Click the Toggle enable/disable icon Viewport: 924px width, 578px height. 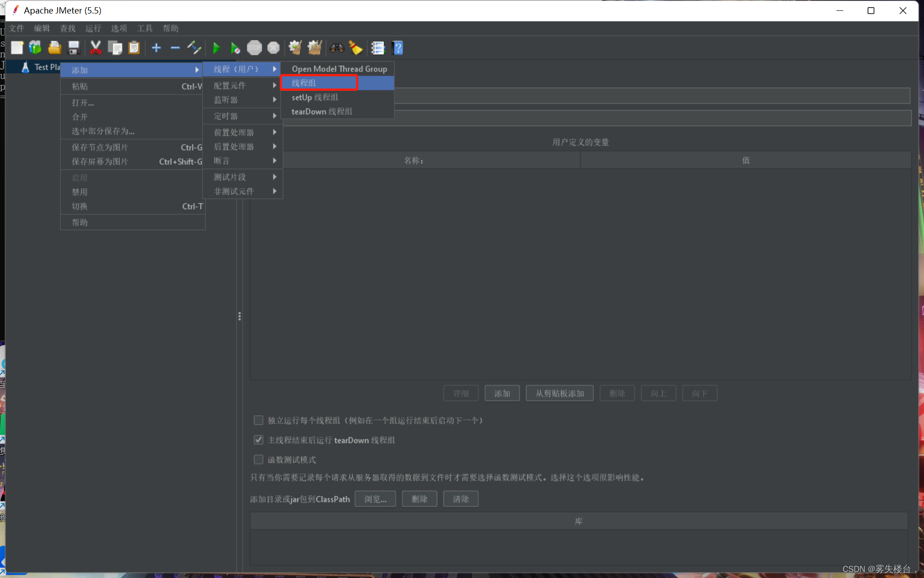click(x=194, y=47)
